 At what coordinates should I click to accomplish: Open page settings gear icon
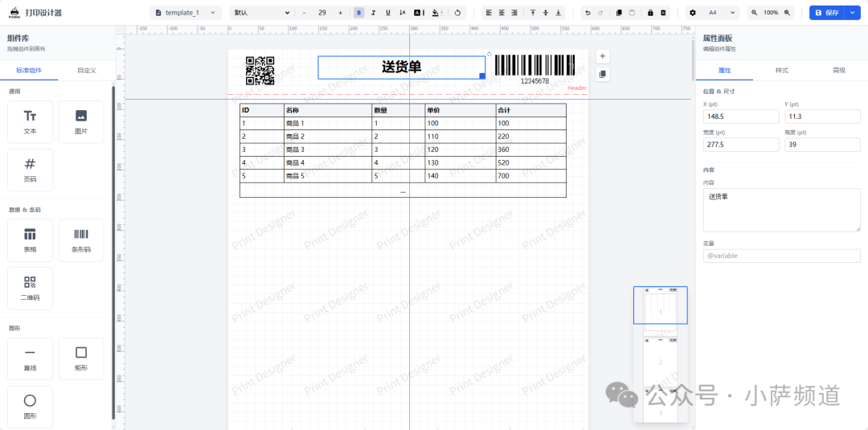pos(693,13)
